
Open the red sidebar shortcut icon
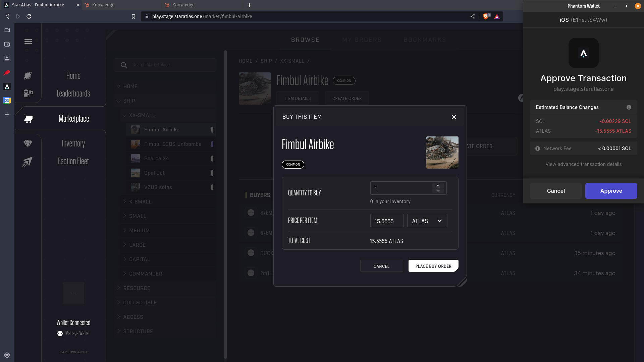[x=7, y=72]
